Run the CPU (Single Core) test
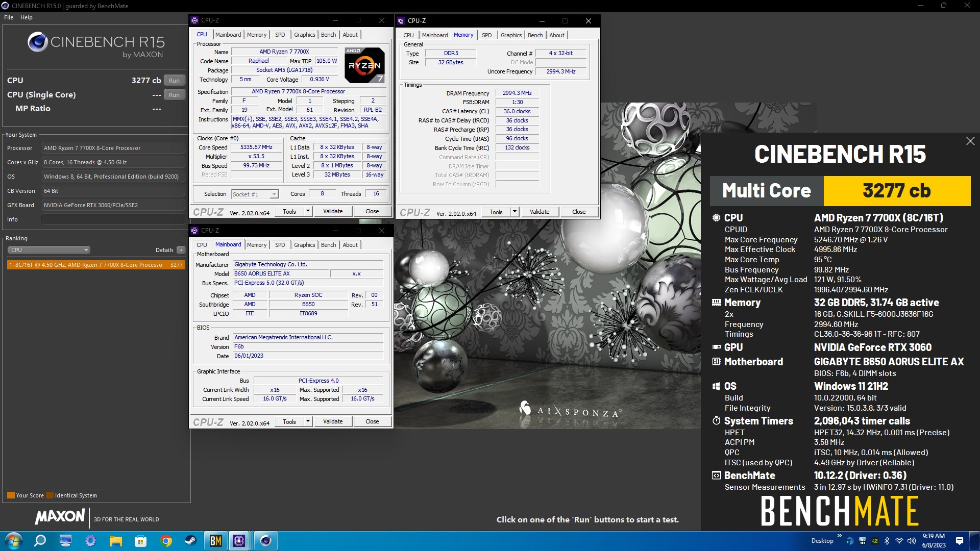Image resolution: width=980 pixels, height=551 pixels. tap(174, 95)
